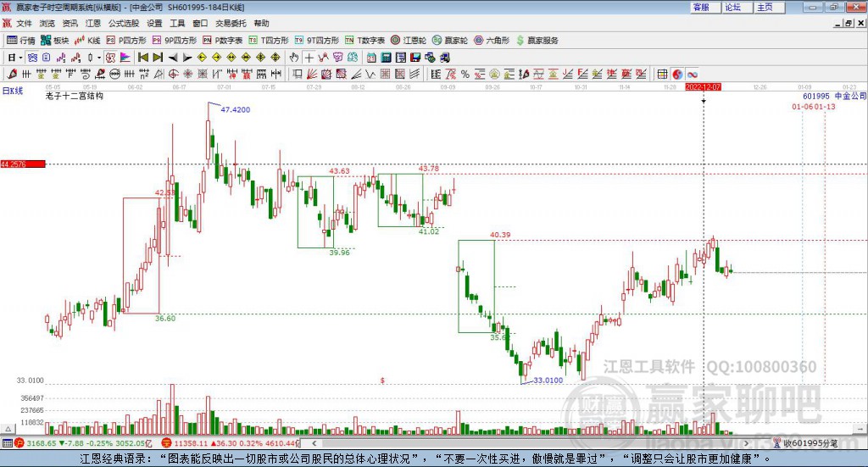Click the red 44.2576 price label
This screenshot has width=868, height=467.
pos(23,164)
